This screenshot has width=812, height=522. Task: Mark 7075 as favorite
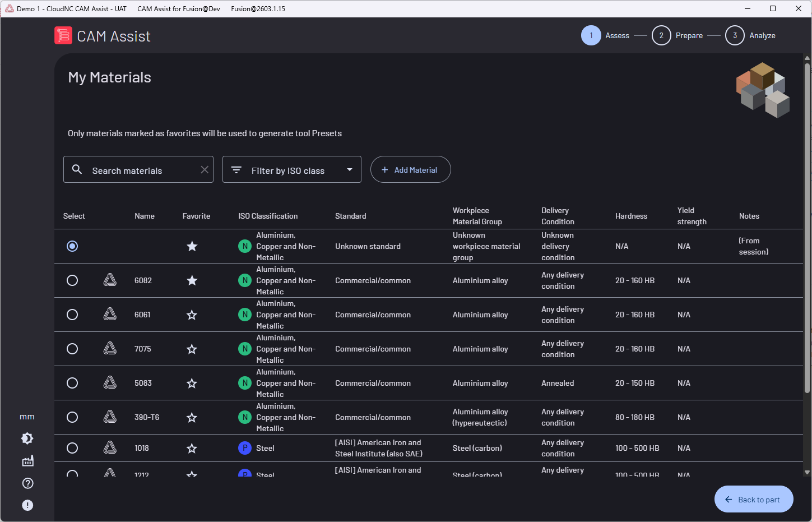(x=192, y=349)
